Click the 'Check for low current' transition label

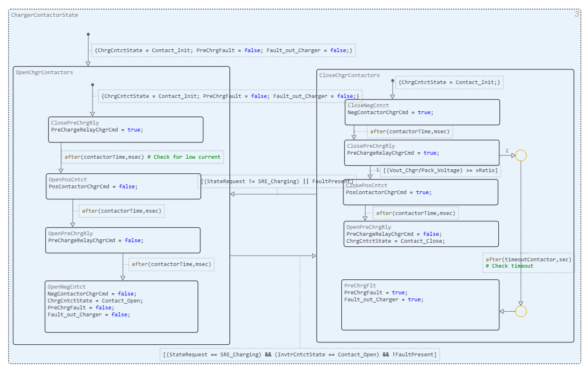(x=143, y=157)
